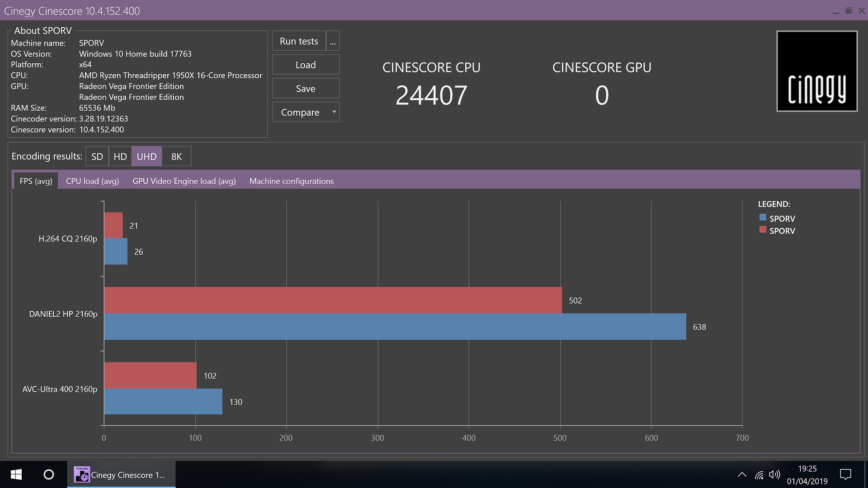Click the H.264 CQ 2160p axis label
The image size is (868, 488).
tap(68, 239)
